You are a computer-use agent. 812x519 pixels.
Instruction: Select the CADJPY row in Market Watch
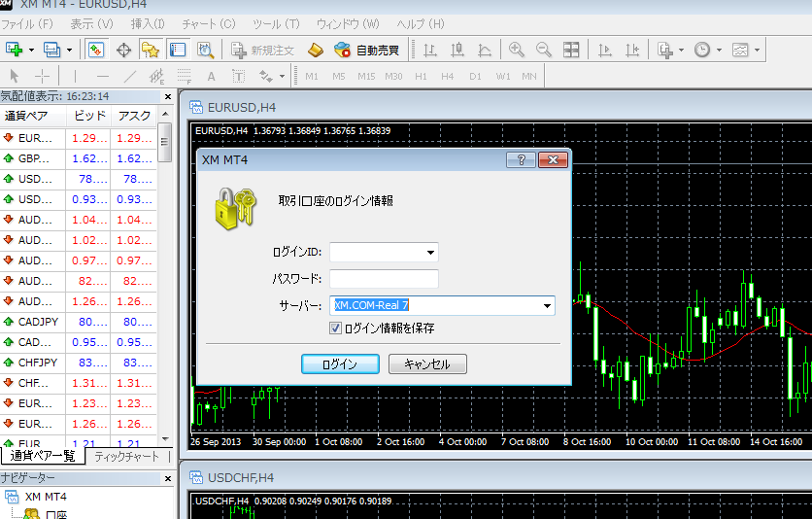[x=79, y=322]
